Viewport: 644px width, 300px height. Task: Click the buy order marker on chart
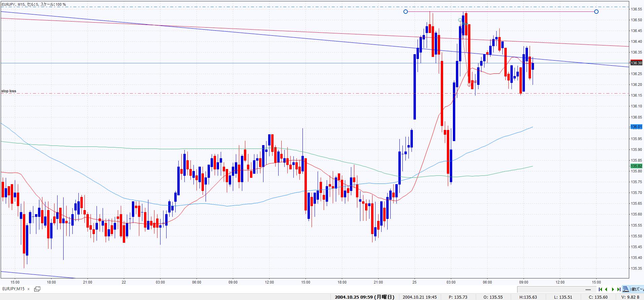[x=461, y=21]
